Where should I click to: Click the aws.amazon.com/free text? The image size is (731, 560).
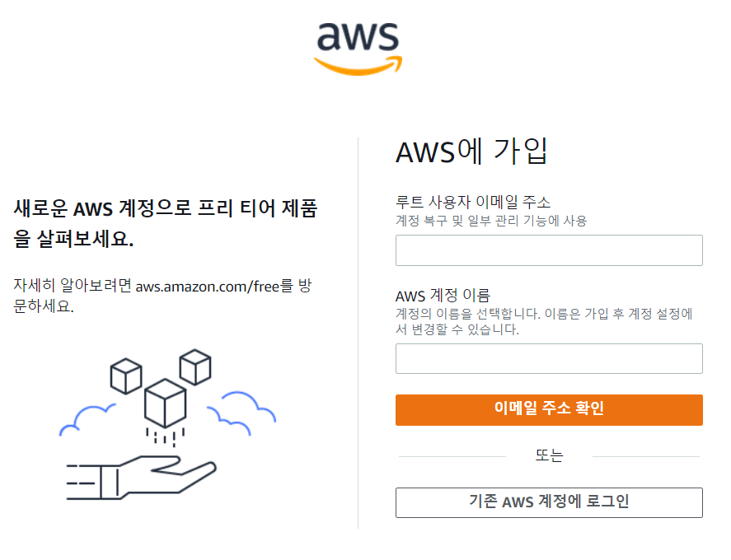[208, 286]
